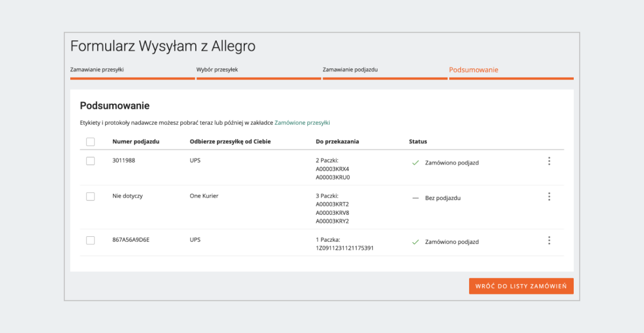The height and width of the screenshot is (333, 644).
Task: Toggle the select-all checkbox in table header
Action: [91, 142]
